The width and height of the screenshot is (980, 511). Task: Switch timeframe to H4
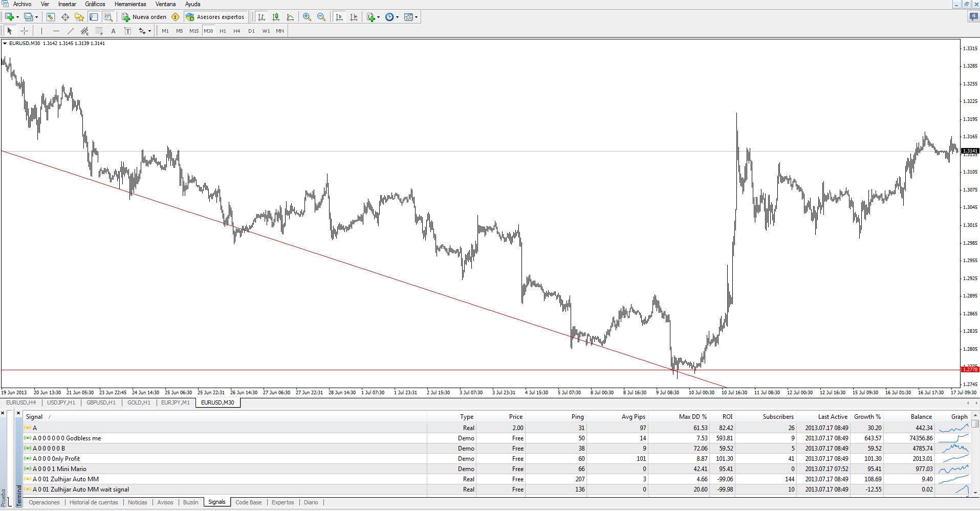[237, 31]
